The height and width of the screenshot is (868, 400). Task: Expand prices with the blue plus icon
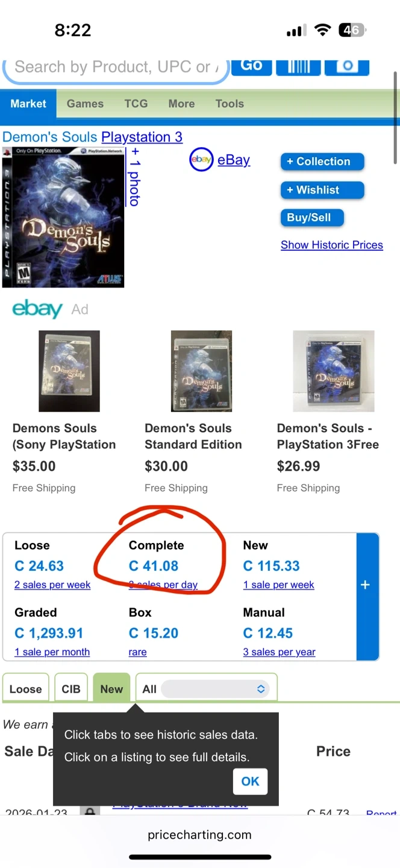click(x=365, y=585)
